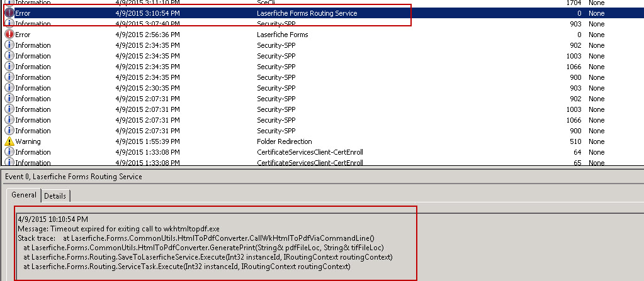
Task: Click info icon on event 1003 at 2:34:35 PM
Action: (x=9, y=56)
